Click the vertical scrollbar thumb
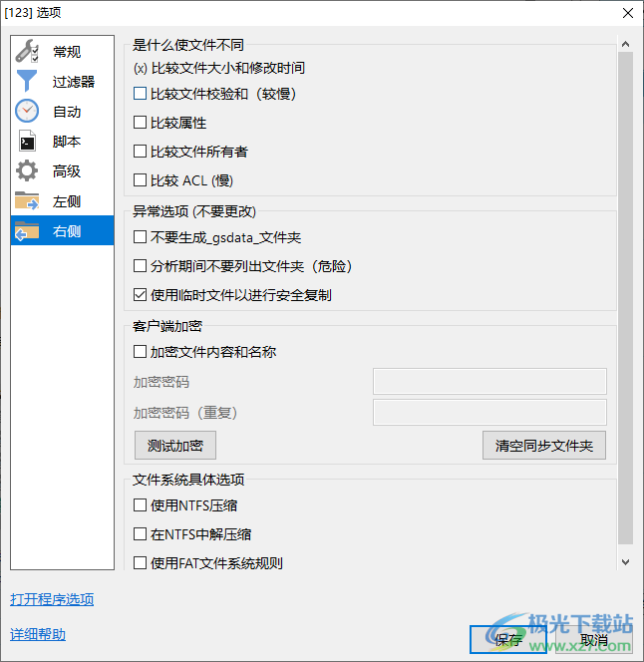This screenshot has width=644, height=662. pyautogui.click(x=625, y=298)
